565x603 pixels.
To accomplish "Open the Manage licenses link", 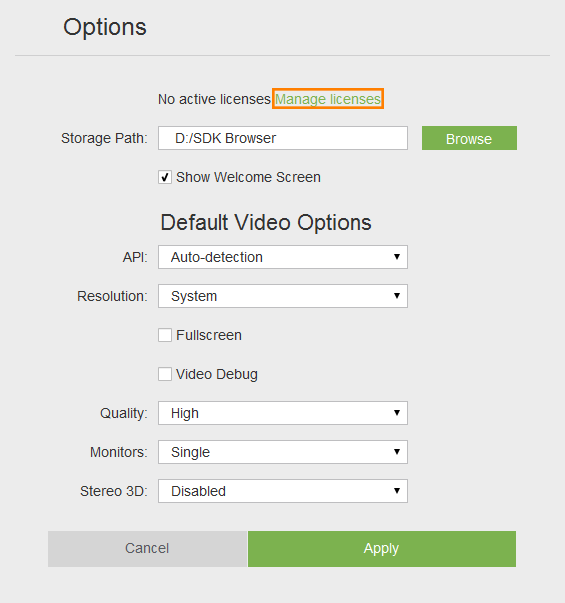I will 328,99.
